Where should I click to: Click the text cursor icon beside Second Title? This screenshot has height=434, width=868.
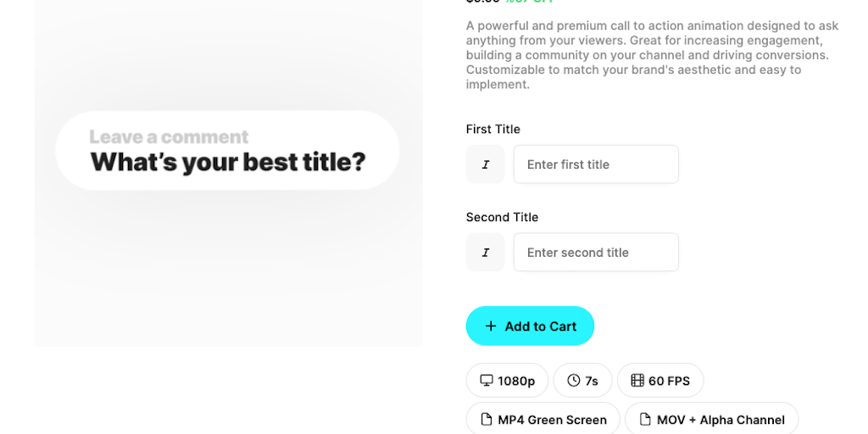(485, 253)
